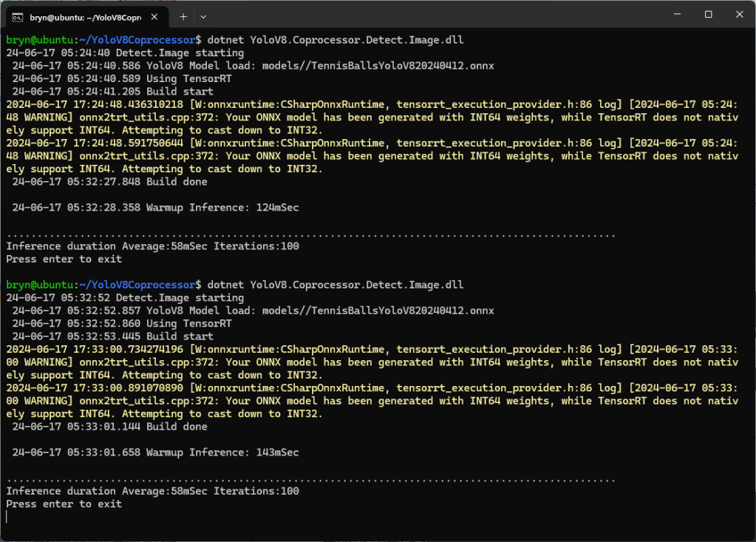The height and width of the screenshot is (542, 756).
Task: Click the text cursor on the last line
Action: (7, 517)
